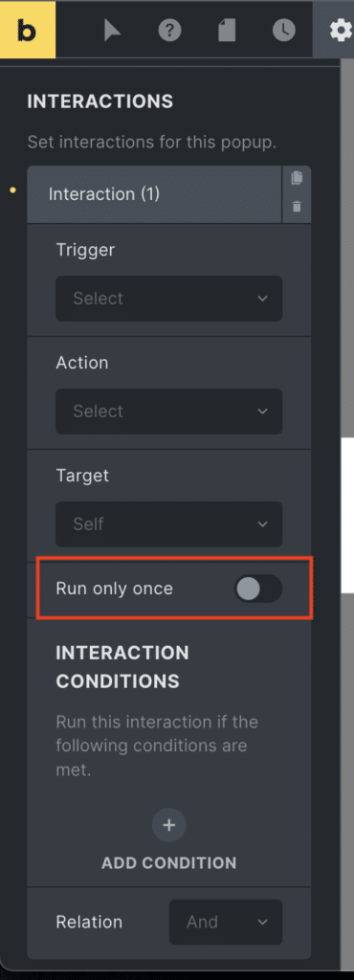Open the Trigger select dropdown
This screenshot has width=354, height=980.
[168, 299]
